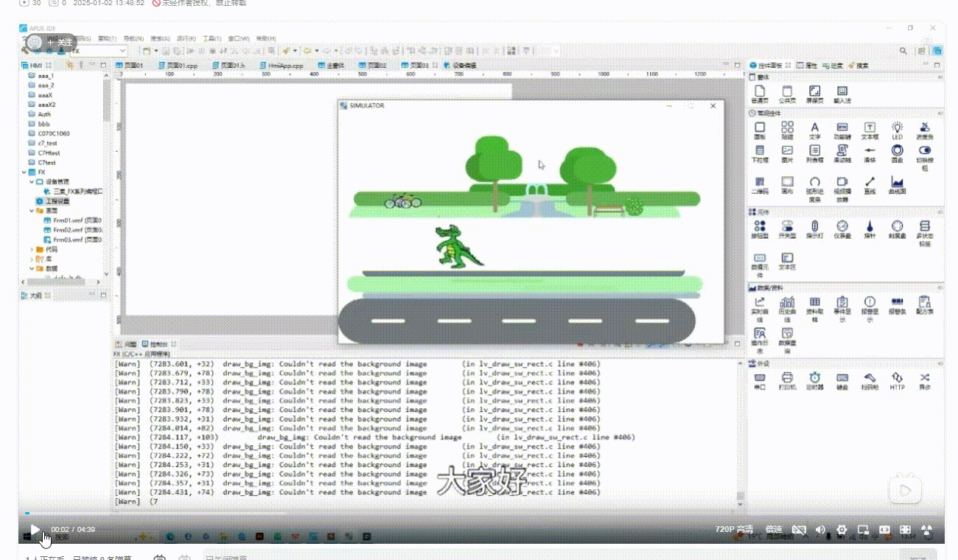Adjust the video volume speaker icon

[820, 530]
